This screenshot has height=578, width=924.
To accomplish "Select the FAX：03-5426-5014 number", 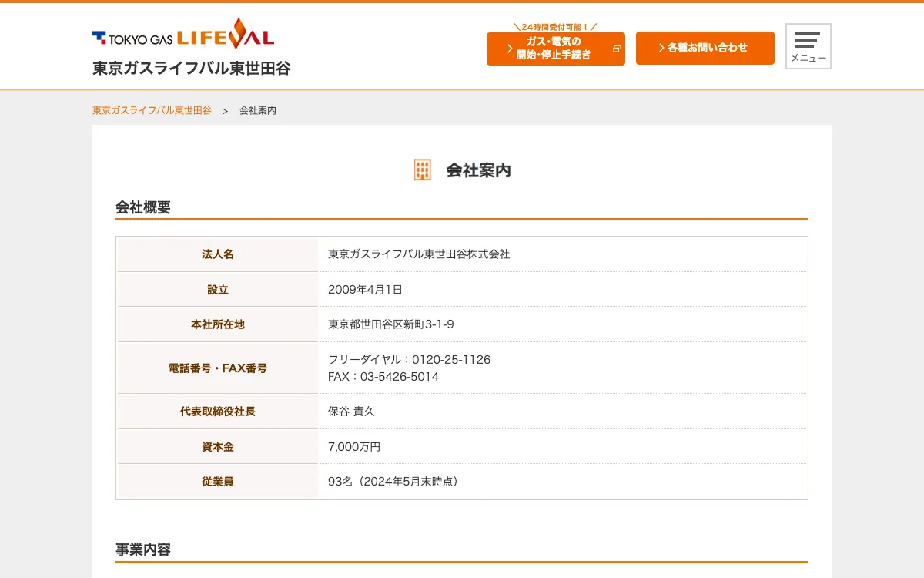I will pyautogui.click(x=383, y=377).
